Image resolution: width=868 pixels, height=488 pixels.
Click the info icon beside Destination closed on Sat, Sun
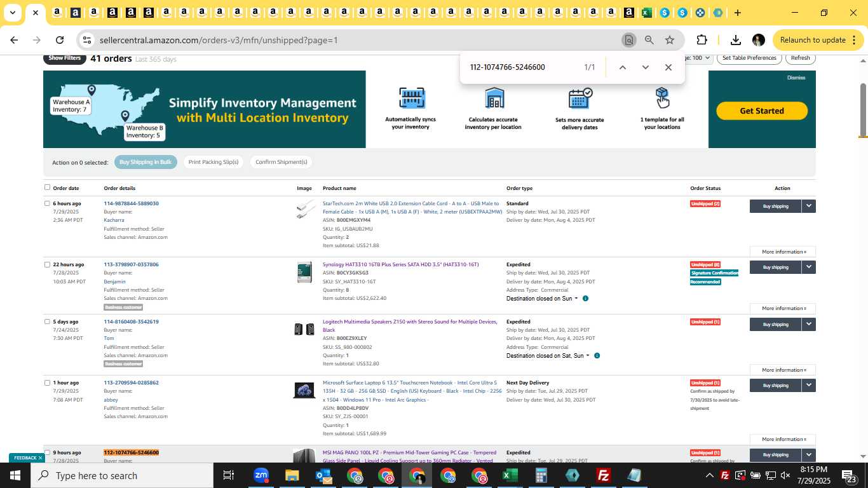(597, 356)
